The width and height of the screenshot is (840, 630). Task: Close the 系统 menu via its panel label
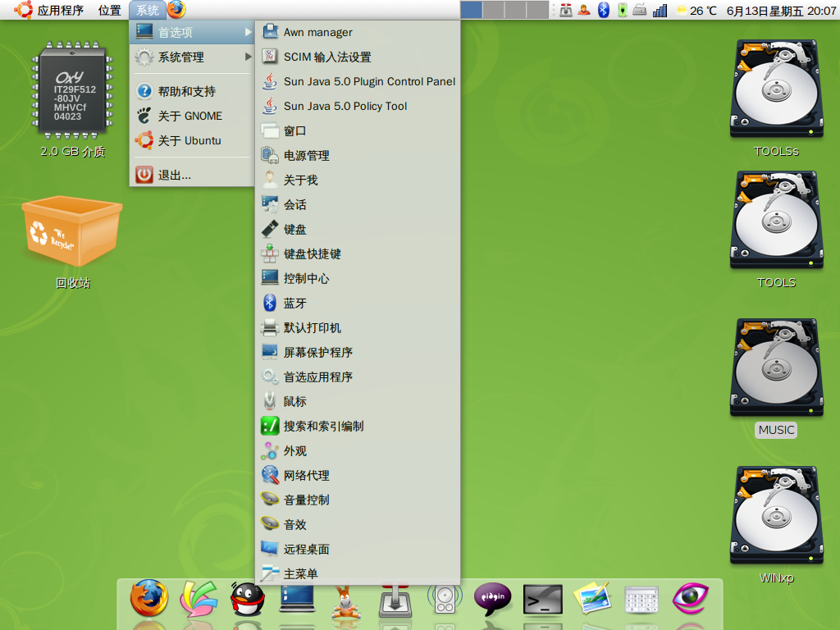pos(148,10)
